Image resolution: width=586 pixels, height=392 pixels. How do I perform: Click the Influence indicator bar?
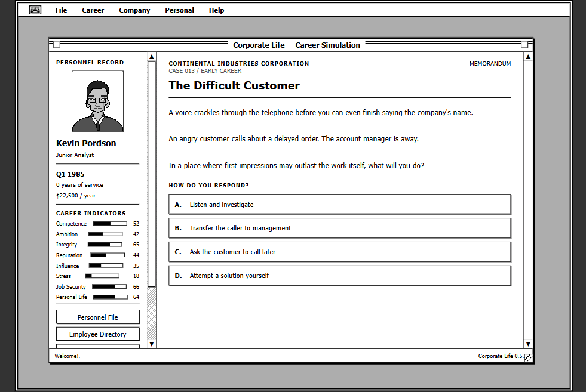tap(106, 266)
